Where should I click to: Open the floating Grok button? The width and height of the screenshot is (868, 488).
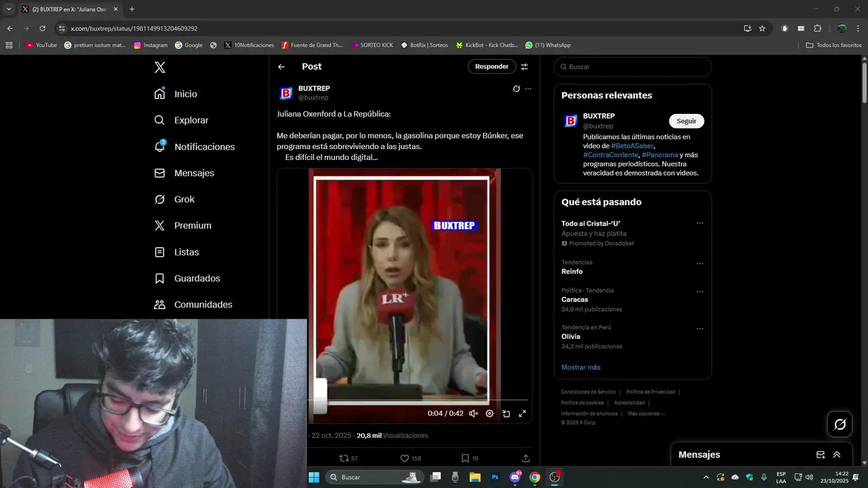coord(840,424)
